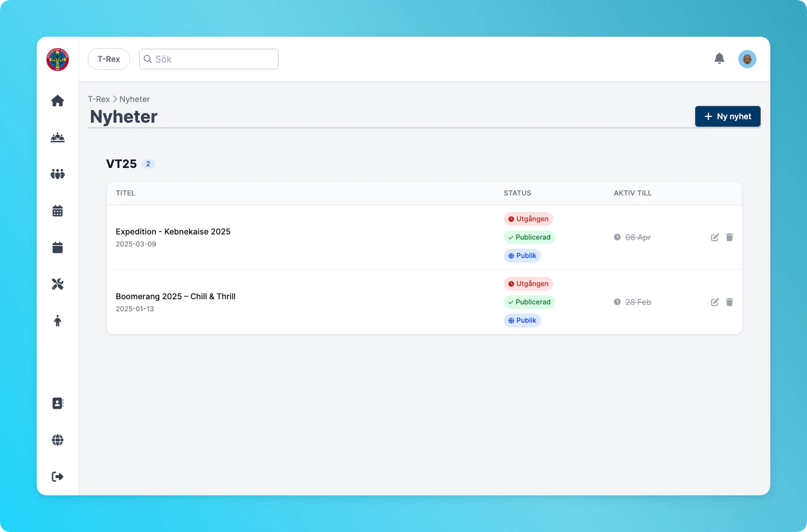Image resolution: width=807 pixels, height=532 pixels.
Task: Open the members people icon in sidebar
Action: pos(57,174)
